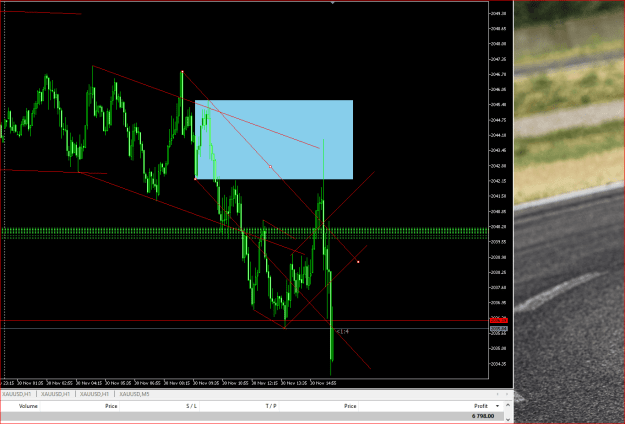Click the gray current price label on scale
625x424 pixels.
[499, 329]
